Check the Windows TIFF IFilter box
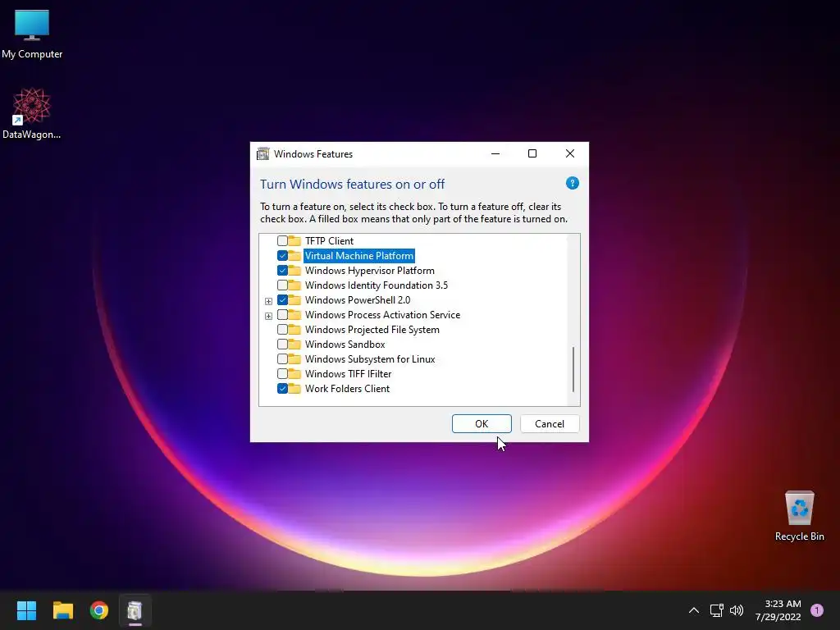Viewport: 840px width, 630px height. coord(282,373)
